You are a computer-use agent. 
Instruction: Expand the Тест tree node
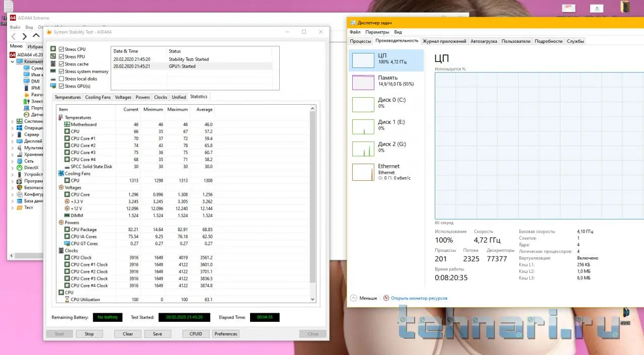(13, 207)
